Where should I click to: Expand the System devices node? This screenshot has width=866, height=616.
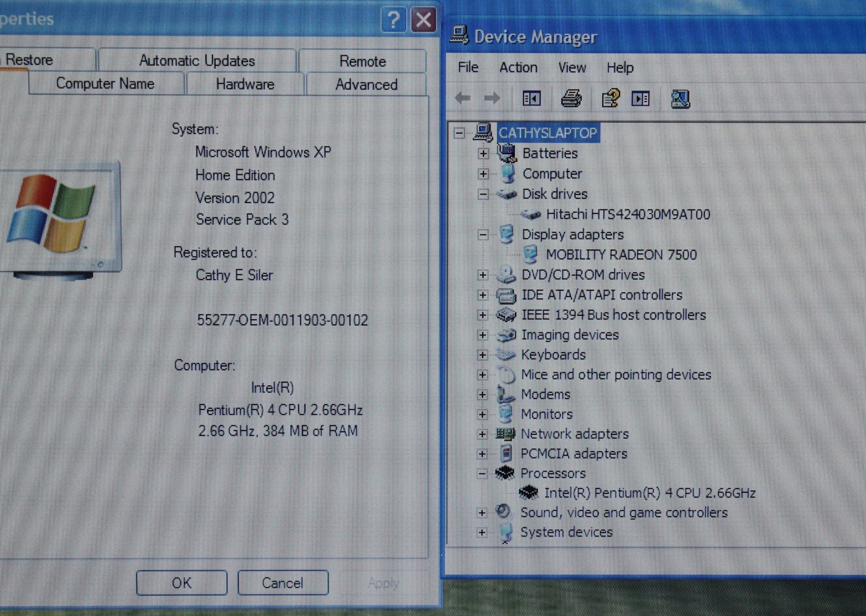pyautogui.click(x=482, y=532)
